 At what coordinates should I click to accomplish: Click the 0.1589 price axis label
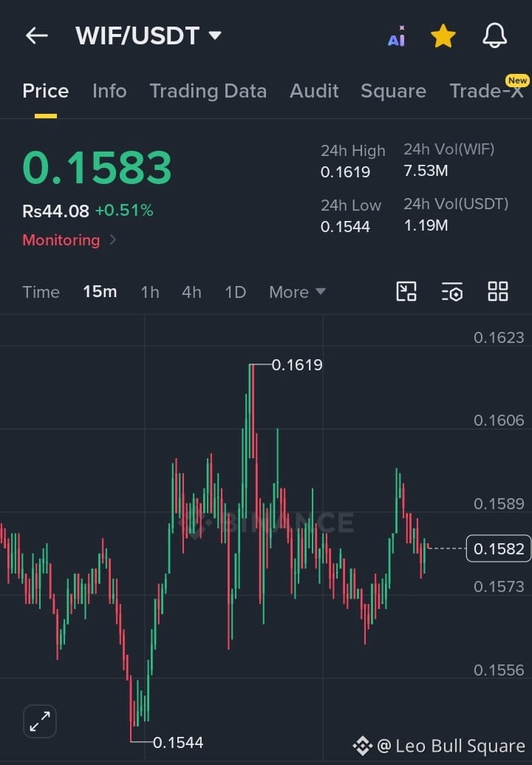(499, 503)
